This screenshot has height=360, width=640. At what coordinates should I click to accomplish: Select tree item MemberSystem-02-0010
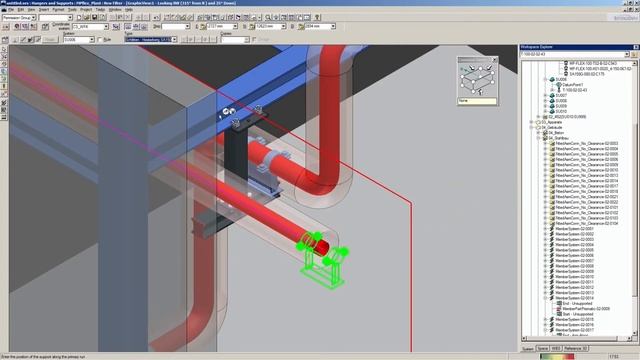pos(575,277)
